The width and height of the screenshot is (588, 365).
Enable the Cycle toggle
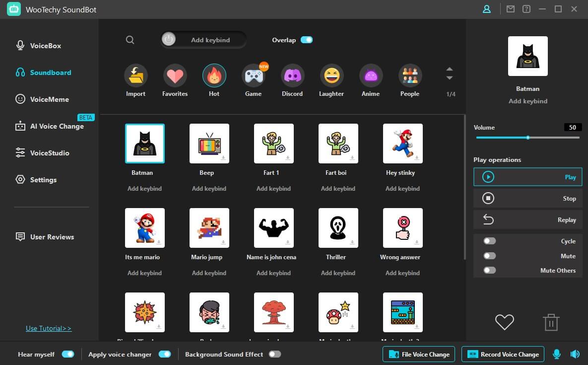coord(490,241)
